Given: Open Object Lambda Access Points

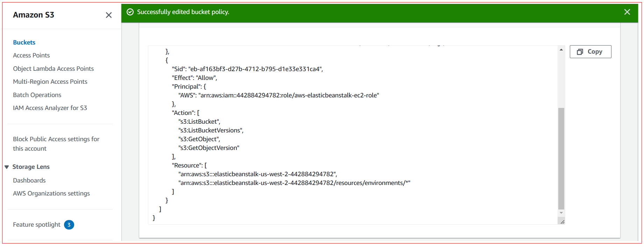Looking at the screenshot, I should [54, 69].
